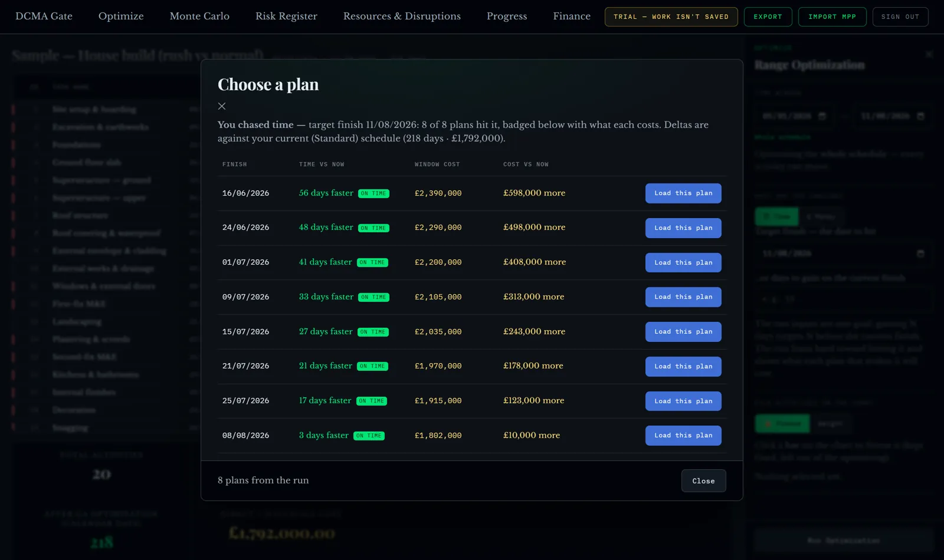Click the Export button
This screenshot has height=560, width=944.
pos(768,17)
